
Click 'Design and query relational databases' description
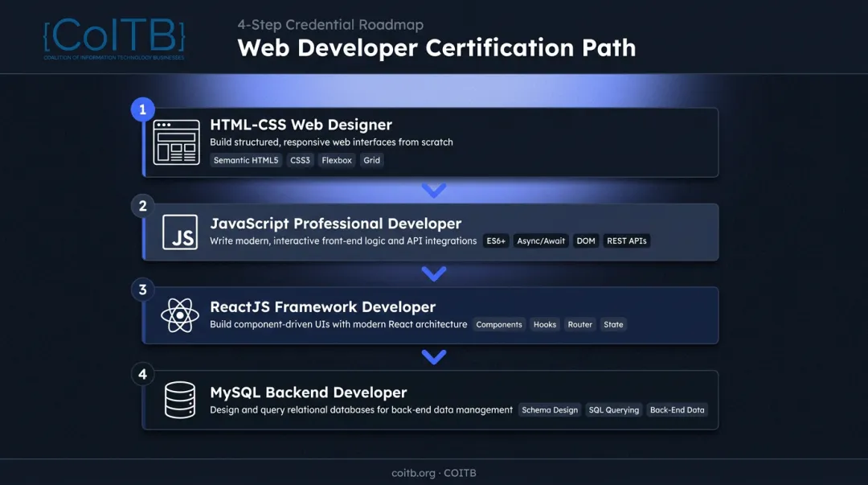[361, 409]
